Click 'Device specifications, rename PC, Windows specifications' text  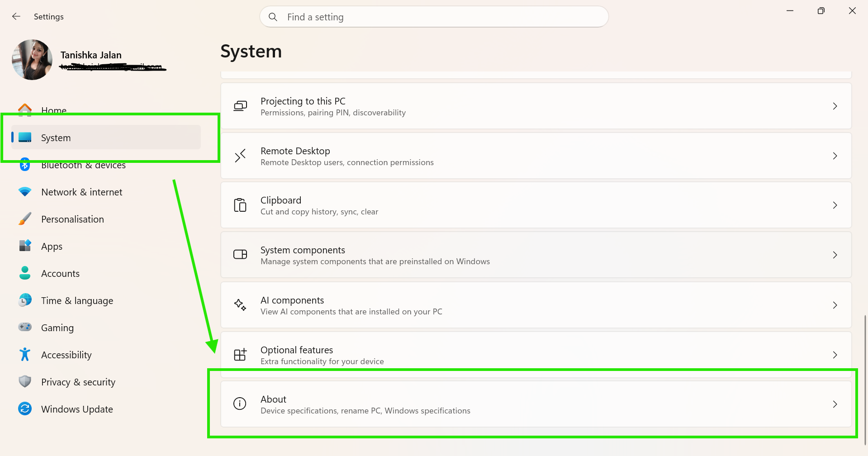[x=365, y=411]
